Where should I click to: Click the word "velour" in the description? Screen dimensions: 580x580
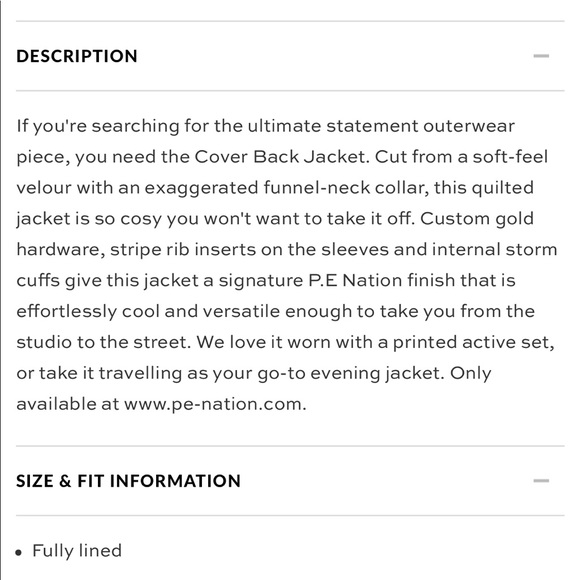[44, 188]
